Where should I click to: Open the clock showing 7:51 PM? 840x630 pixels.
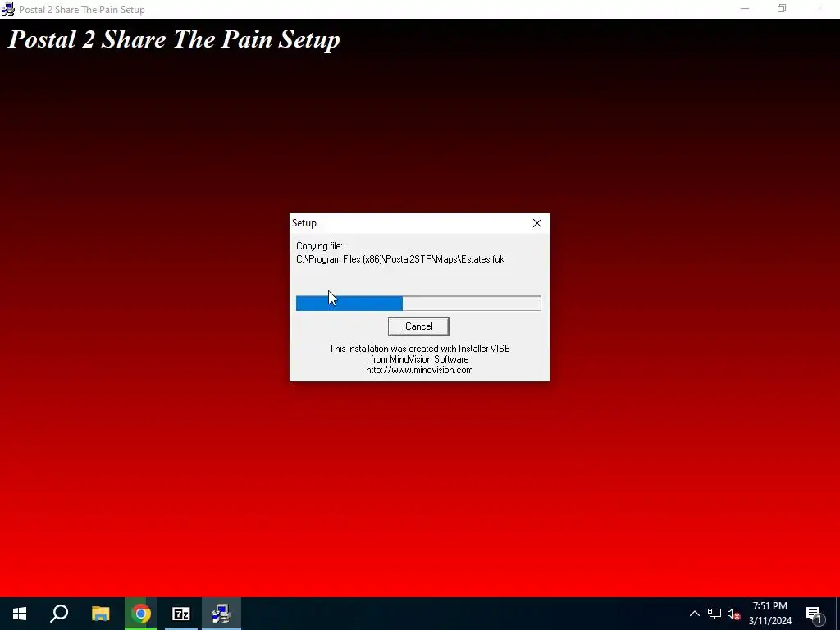769,614
